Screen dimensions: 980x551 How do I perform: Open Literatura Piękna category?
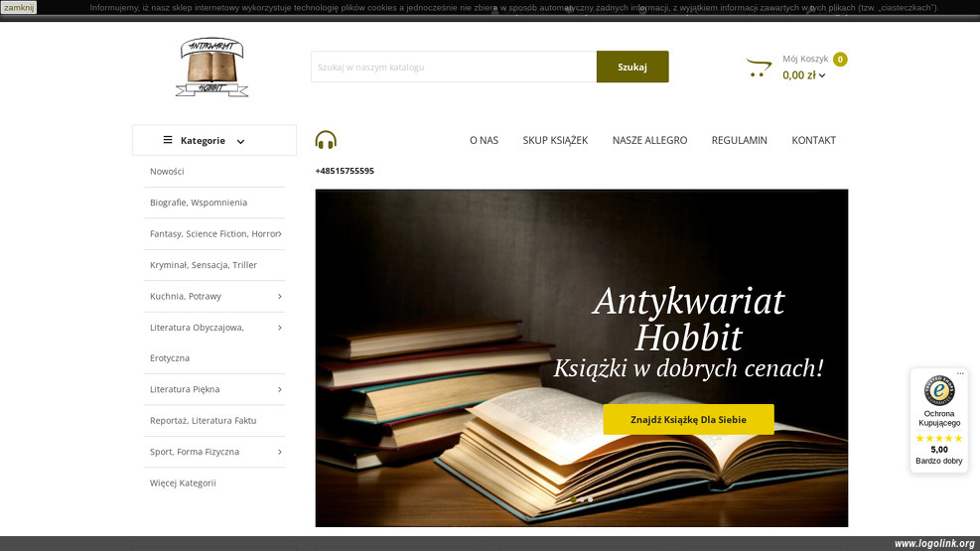pyautogui.click(x=185, y=389)
